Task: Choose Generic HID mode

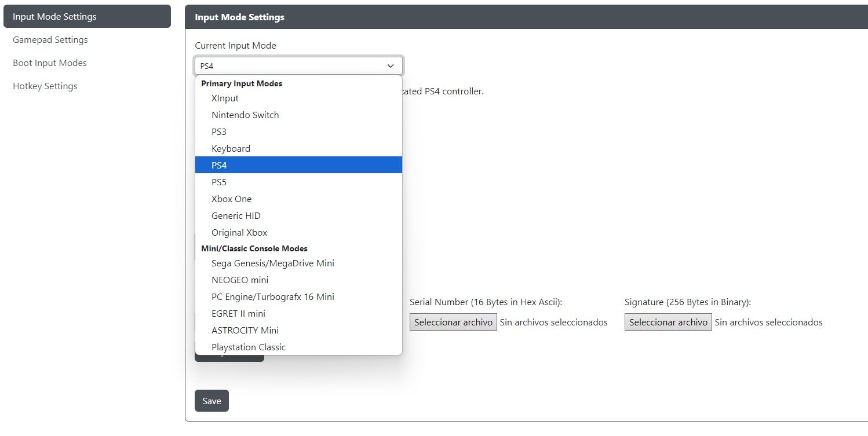Action: (298, 215)
